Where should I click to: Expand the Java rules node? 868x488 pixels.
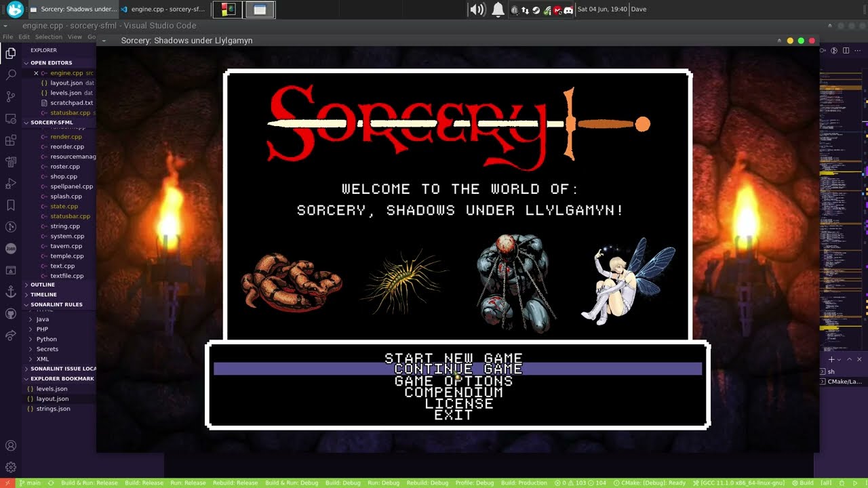pyautogui.click(x=43, y=319)
